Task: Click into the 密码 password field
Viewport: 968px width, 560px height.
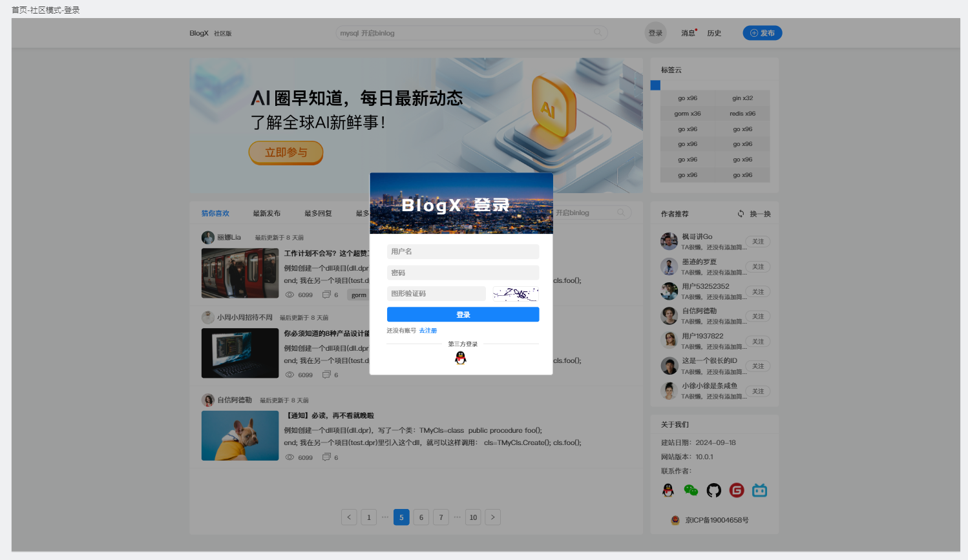Action: [463, 273]
